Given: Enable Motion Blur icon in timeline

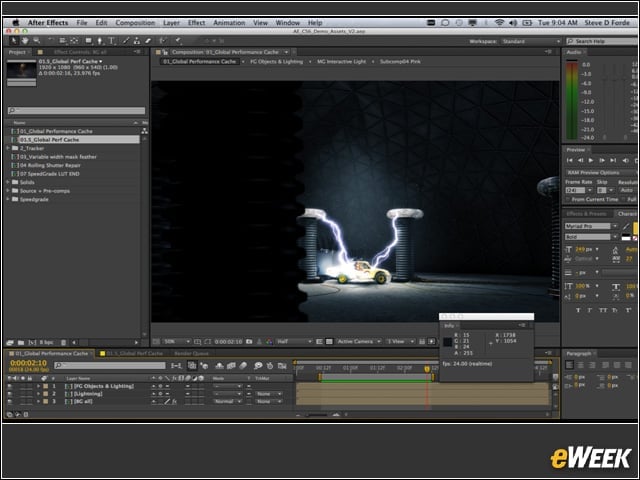Looking at the screenshot, I should (243, 366).
